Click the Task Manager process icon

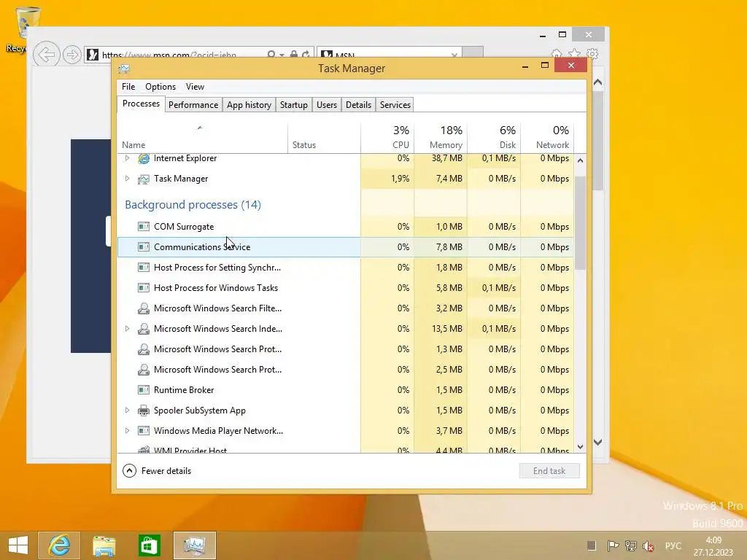[x=144, y=179]
